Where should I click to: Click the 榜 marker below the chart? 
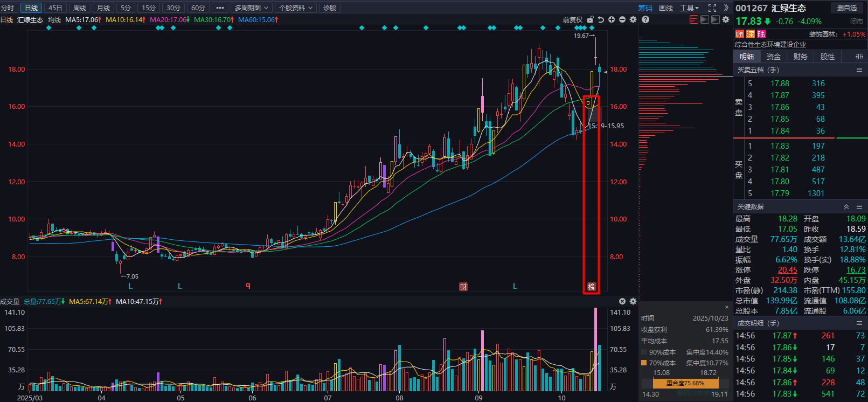[592, 287]
